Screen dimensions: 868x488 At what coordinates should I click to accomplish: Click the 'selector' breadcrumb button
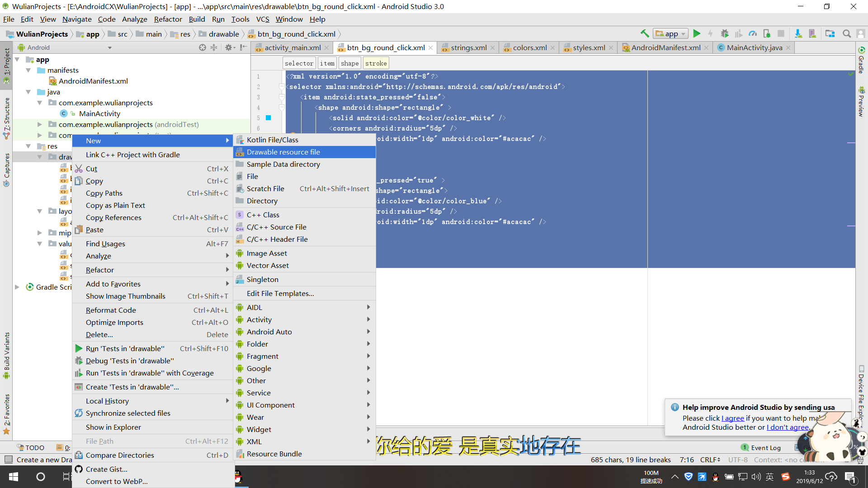299,64
